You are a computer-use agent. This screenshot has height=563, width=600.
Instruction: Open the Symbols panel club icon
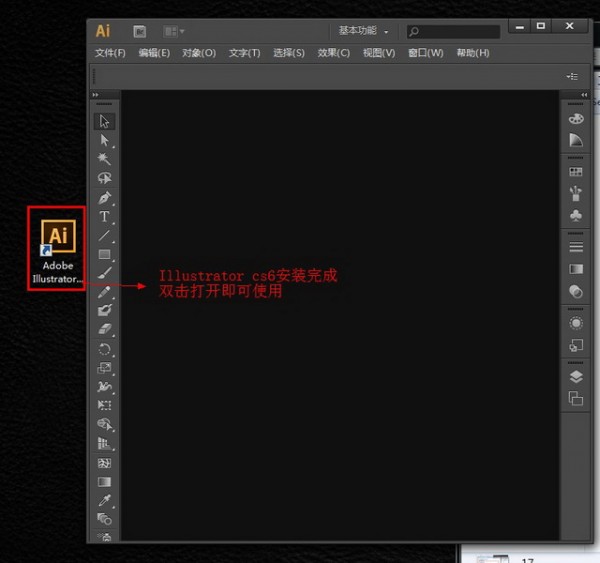tap(576, 215)
